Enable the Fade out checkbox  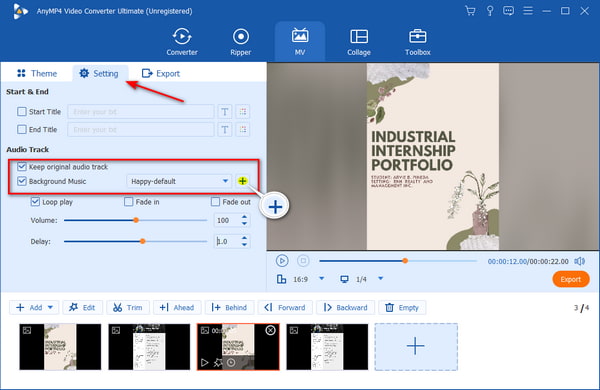tap(215, 202)
